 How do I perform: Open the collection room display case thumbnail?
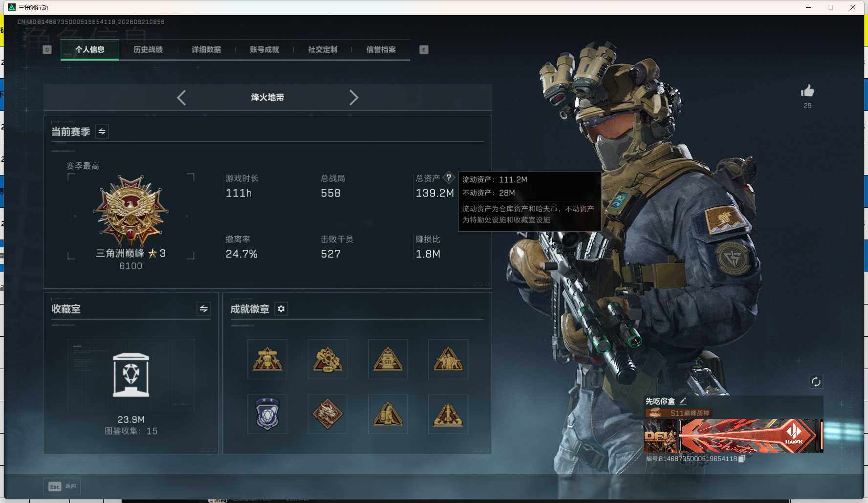coord(131,375)
